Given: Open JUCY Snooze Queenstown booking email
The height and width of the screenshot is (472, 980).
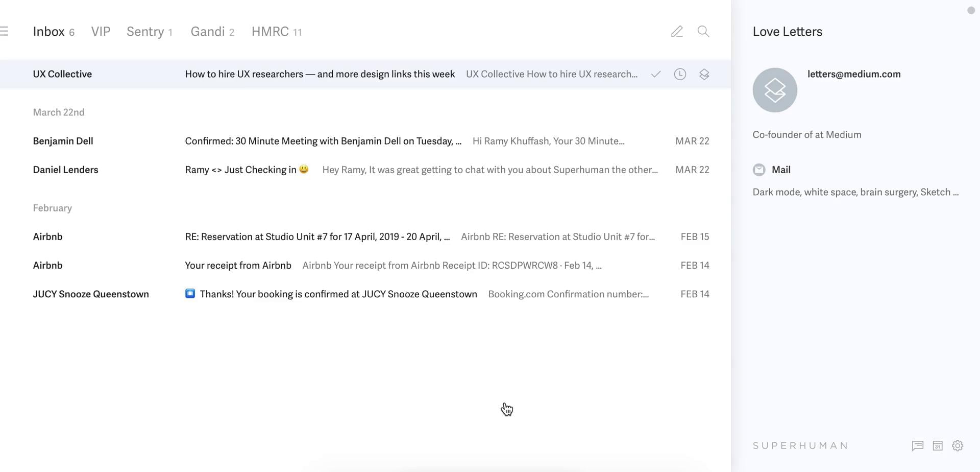Looking at the screenshot, I should [x=365, y=294].
